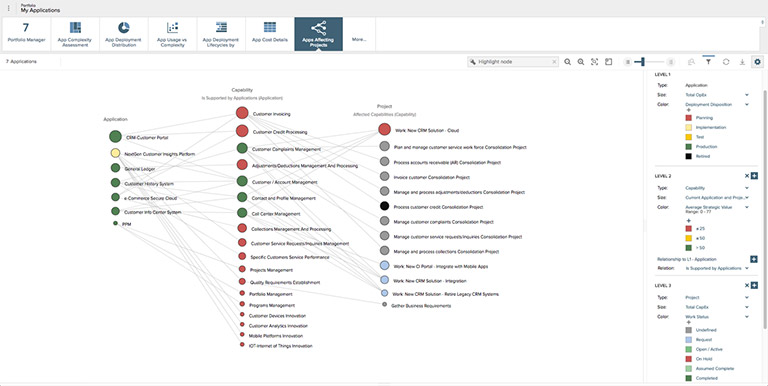This screenshot has width=768, height=386.
Task: Open the settings gear icon
Action: click(758, 62)
